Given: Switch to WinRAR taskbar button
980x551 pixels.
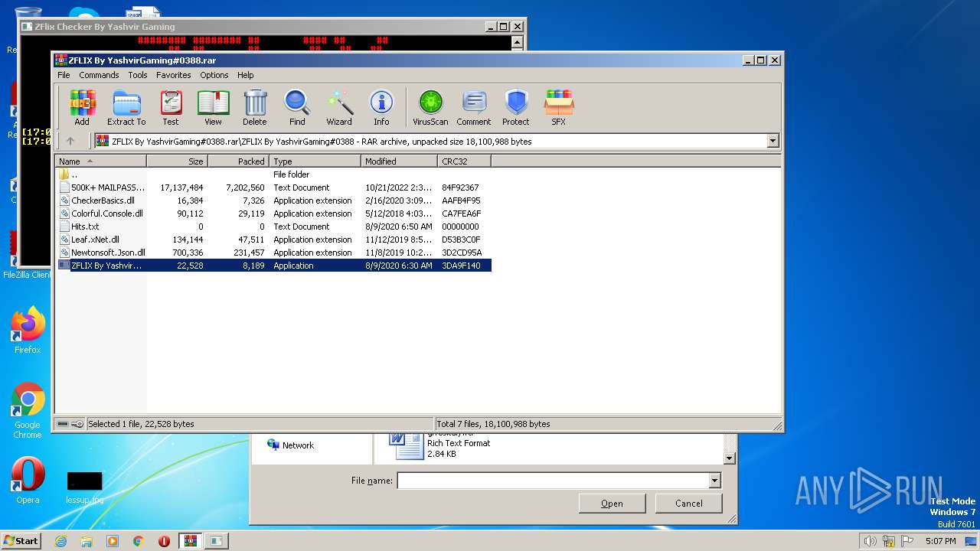Looking at the screenshot, I should 191,541.
